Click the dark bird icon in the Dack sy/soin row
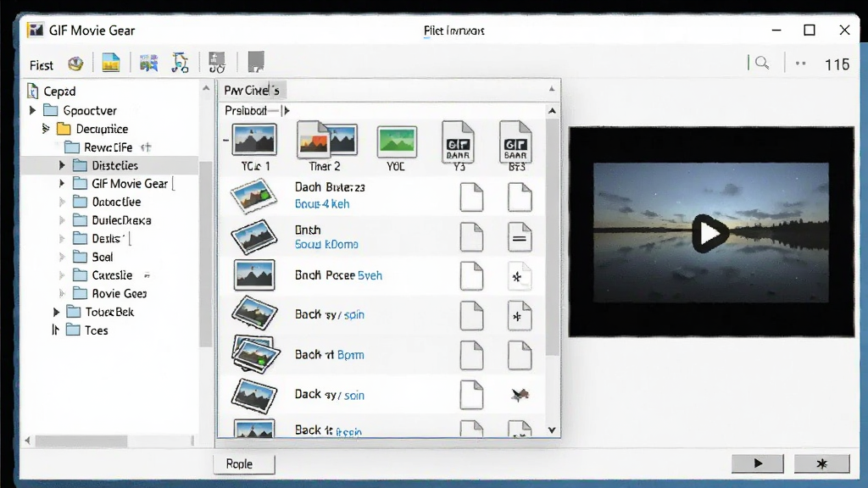Viewport: 868px width, 488px height. (520, 395)
